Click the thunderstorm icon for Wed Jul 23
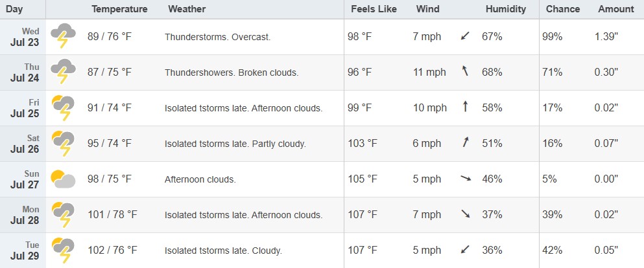This screenshot has width=644, height=268. click(x=64, y=36)
